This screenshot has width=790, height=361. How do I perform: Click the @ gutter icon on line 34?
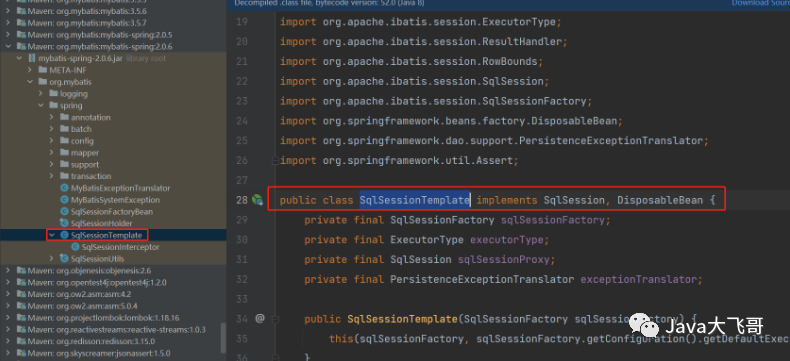pyautogui.click(x=260, y=318)
